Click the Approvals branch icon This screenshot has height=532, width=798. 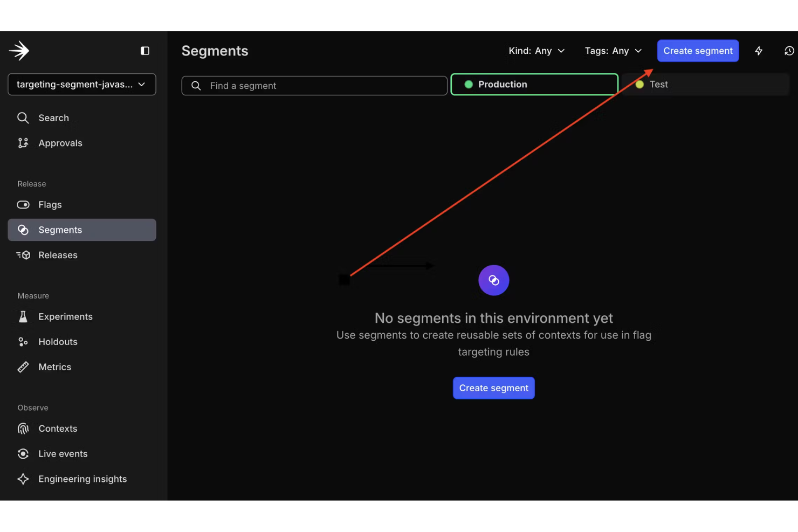pyautogui.click(x=23, y=143)
